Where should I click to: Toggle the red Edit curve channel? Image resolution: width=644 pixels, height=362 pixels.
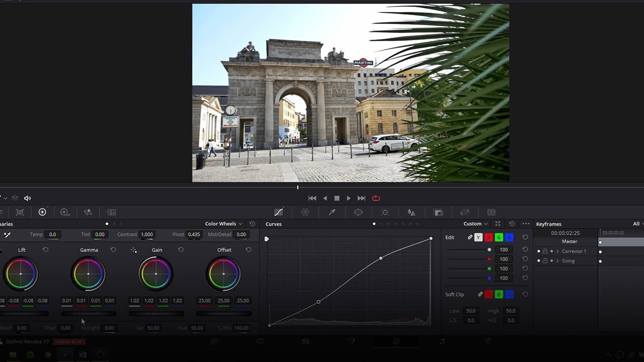point(489,237)
